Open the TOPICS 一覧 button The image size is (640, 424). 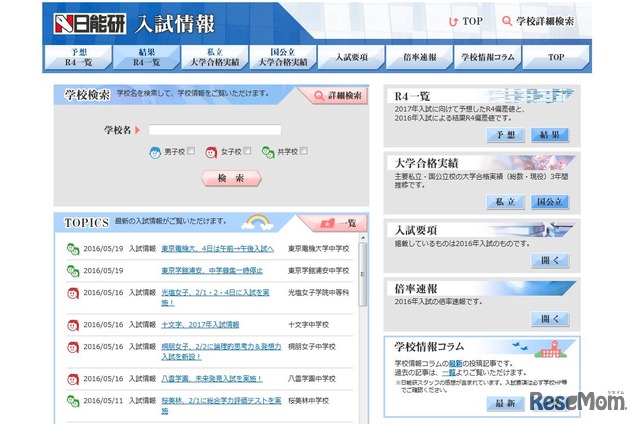[338, 223]
